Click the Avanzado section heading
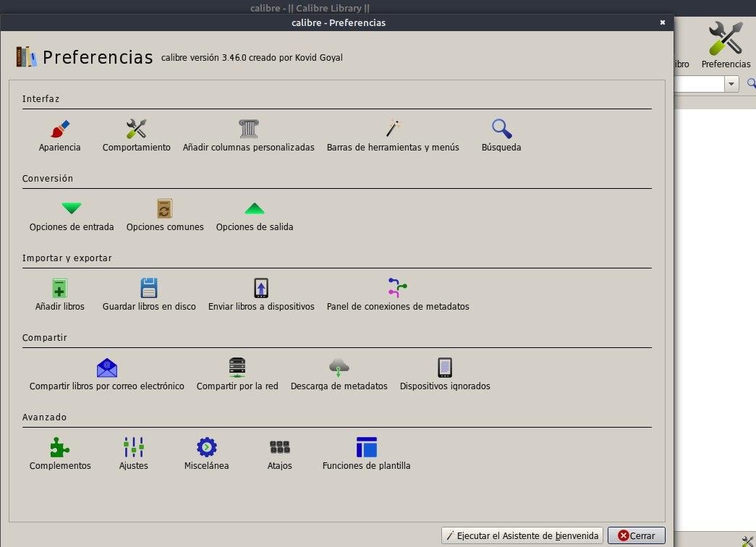Screen dimensions: 756x547 click(x=44, y=417)
